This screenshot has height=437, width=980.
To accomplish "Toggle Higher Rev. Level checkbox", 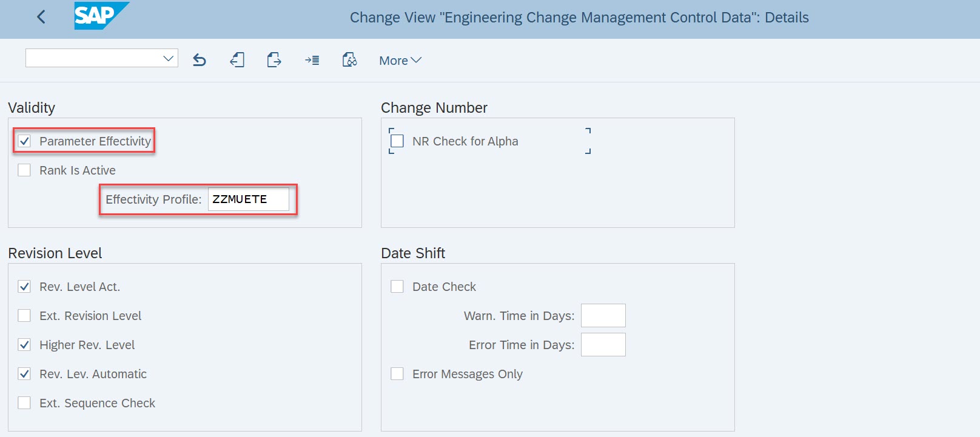I will pyautogui.click(x=24, y=345).
